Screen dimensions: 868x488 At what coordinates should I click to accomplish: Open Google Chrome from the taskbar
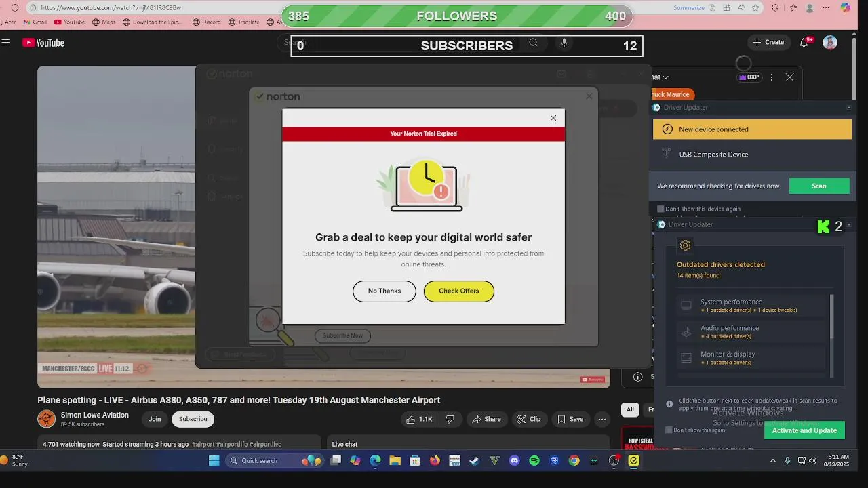pyautogui.click(x=574, y=461)
